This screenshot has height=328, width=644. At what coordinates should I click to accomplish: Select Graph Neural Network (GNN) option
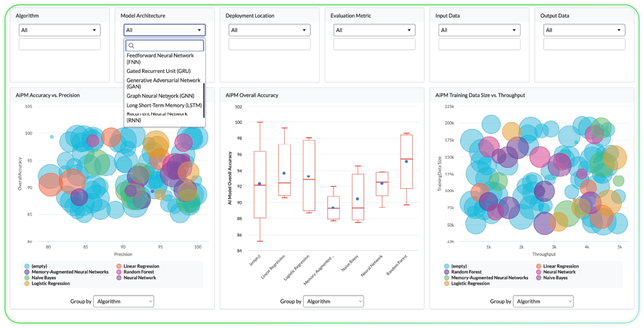click(160, 96)
